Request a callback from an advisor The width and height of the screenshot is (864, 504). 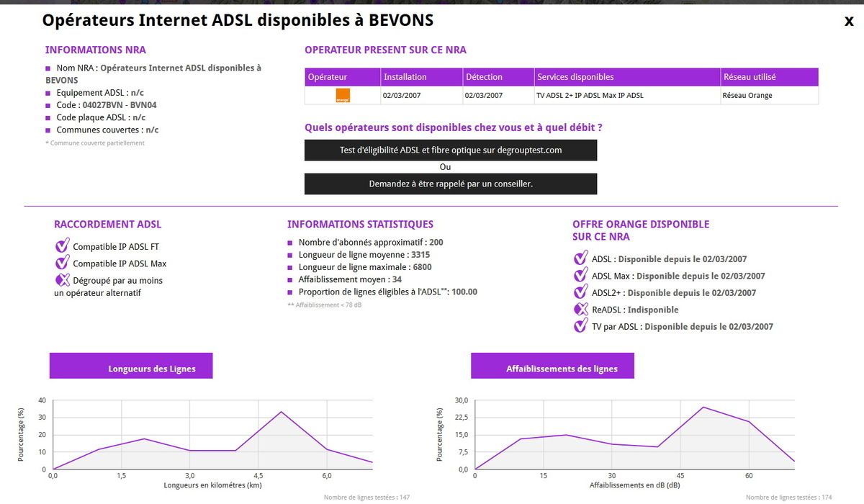pos(451,184)
